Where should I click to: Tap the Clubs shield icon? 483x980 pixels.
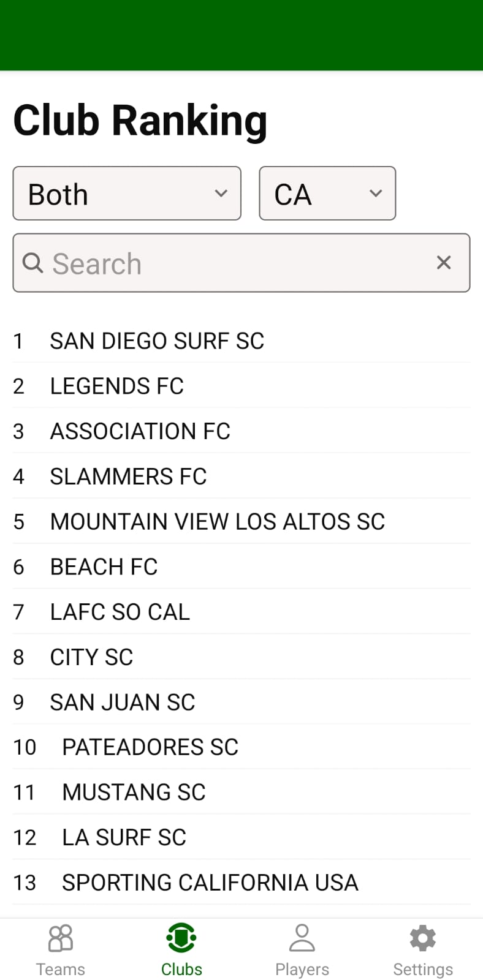point(181,938)
